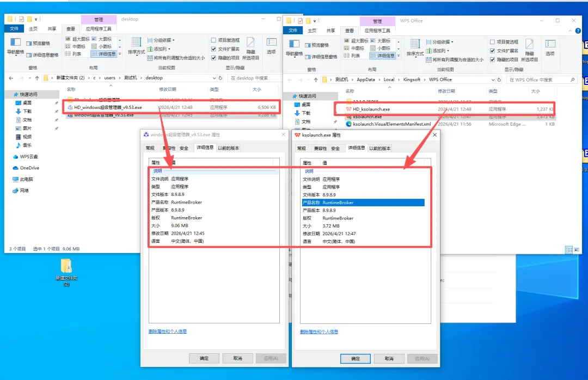
Task: Select 产品名称 RuntimeBroker row in ksolaunch.exe properties
Action: coord(363,203)
